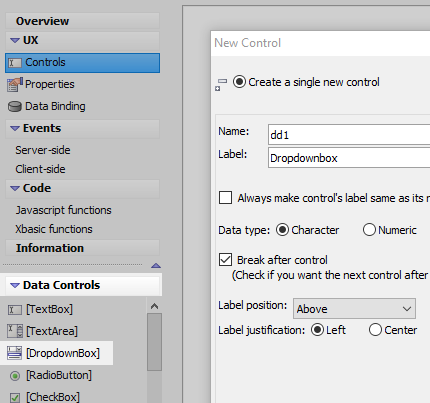
Task: Click the Name input field
Action: pyautogui.click(x=349, y=135)
